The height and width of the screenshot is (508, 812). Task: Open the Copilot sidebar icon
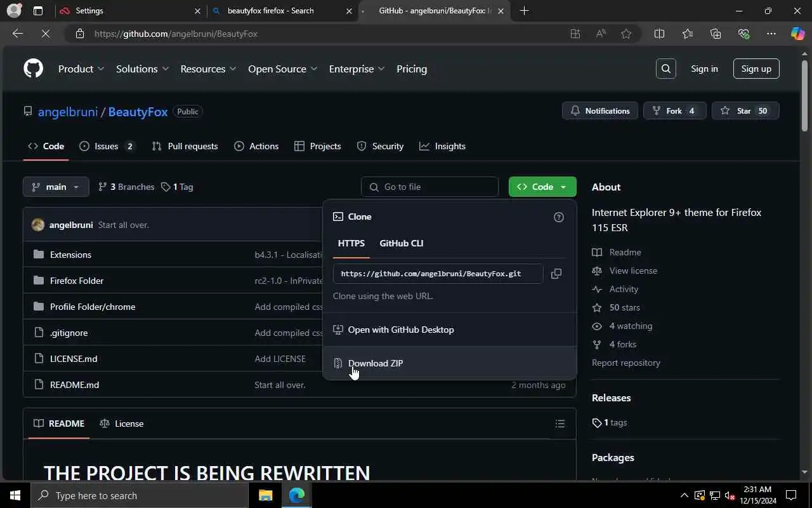click(797, 34)
